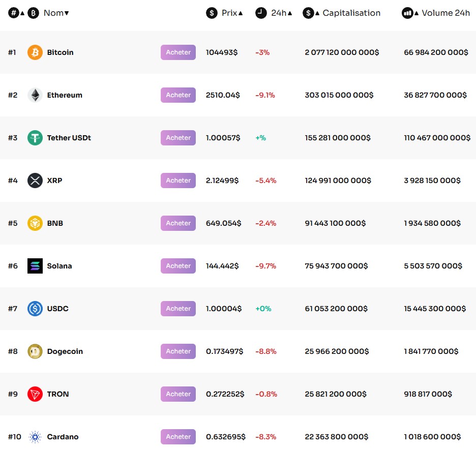This screenshot has width=476, height=450.
Task: Select the Ethereum logo icon
Action: [x=35, y=95]
